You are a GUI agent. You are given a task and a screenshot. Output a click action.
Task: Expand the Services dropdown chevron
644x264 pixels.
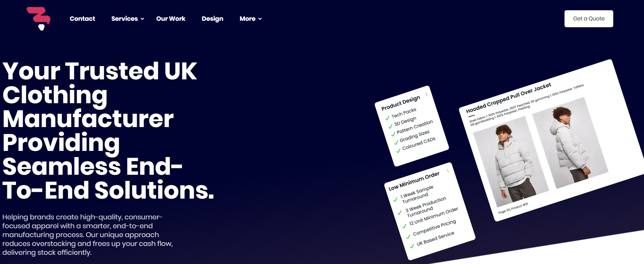pos(142,19)
